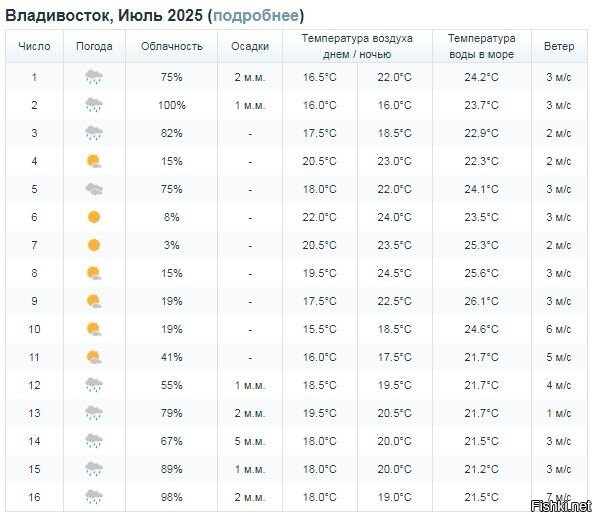Click the Ветер column header
The height and width of the screenshot is (518, 597).
(559, 46)
